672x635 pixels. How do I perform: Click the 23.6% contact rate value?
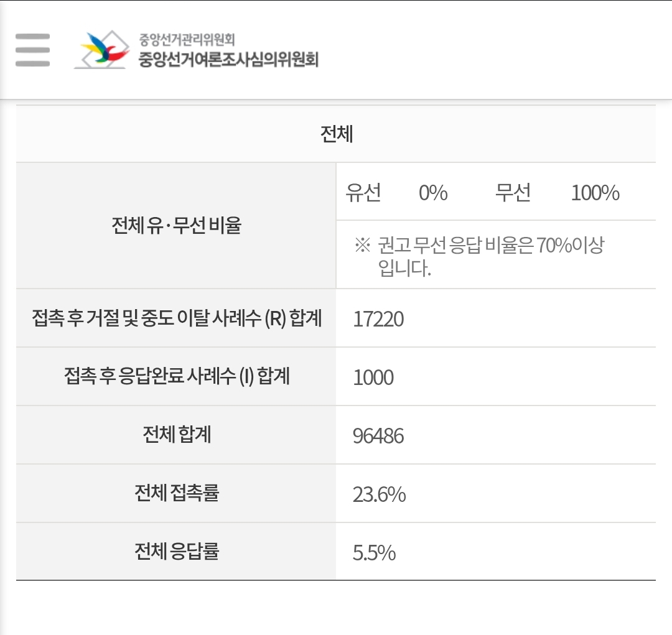pyautogui.click(x=379, y=494)
